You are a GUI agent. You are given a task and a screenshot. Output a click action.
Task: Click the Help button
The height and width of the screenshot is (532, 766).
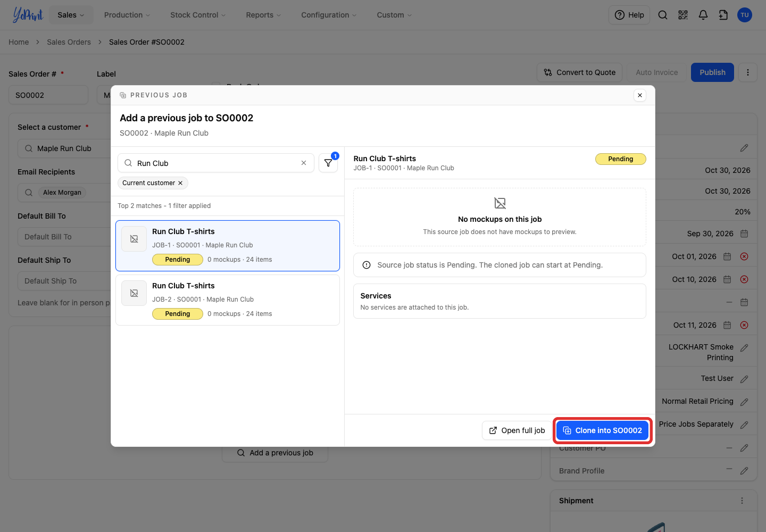[629, 15]
